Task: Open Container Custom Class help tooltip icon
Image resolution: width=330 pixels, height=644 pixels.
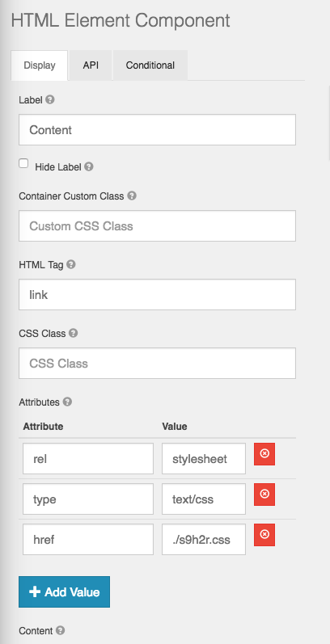Action: pyautogui.click(x=132, y=196)
